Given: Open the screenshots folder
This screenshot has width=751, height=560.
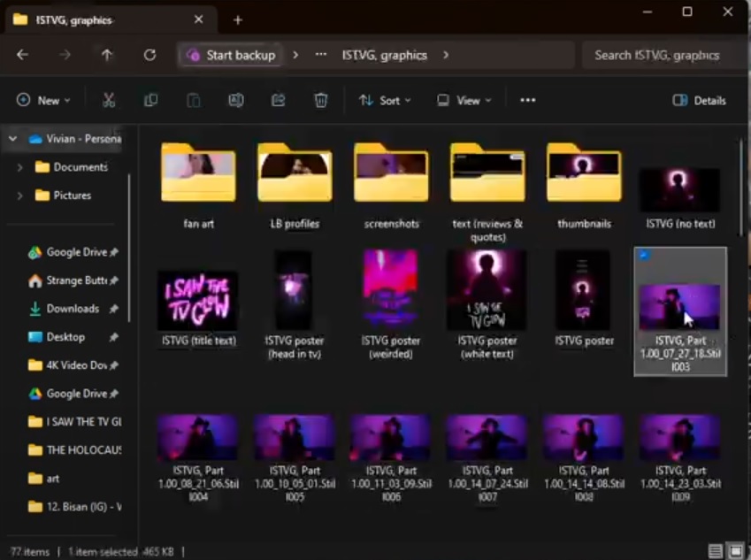Looking at the screenshot, I should (391, 186).
